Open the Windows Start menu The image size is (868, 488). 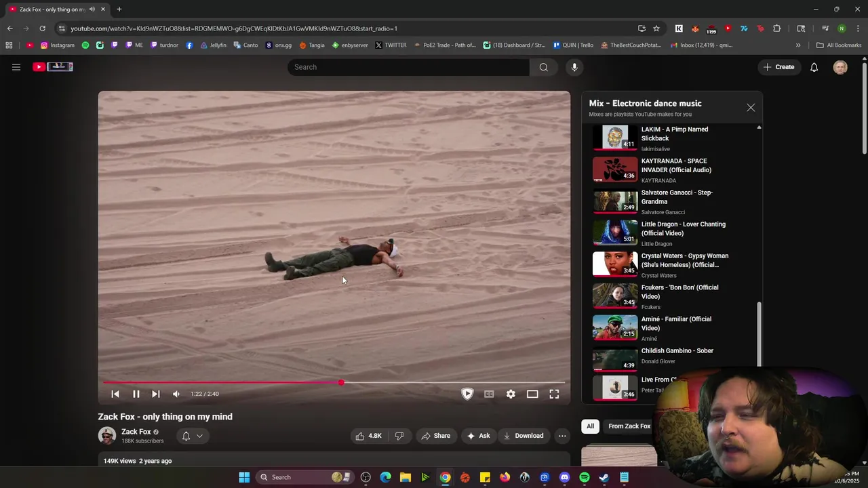pos(244,477)
